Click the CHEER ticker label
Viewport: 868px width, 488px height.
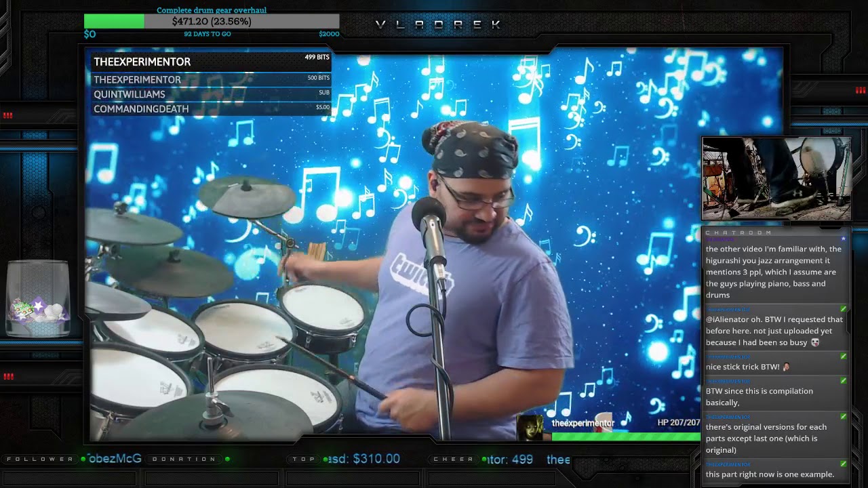coord(454,459)
